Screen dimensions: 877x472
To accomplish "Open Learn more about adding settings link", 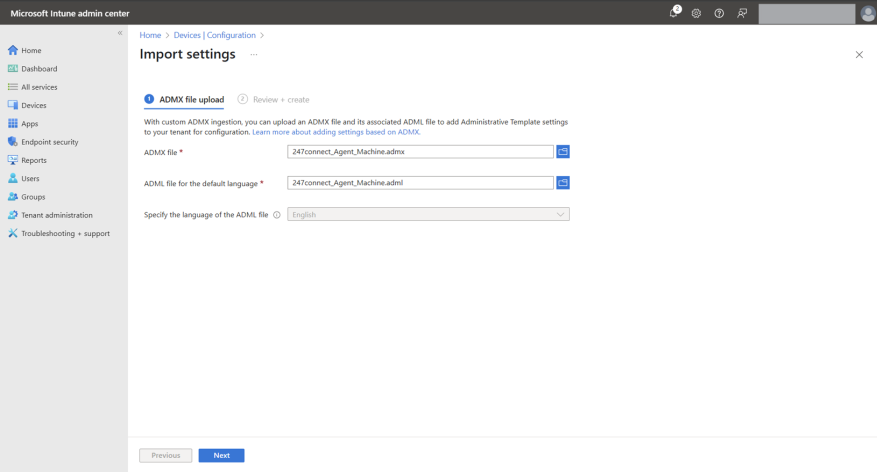I will (x=336, y=133).
